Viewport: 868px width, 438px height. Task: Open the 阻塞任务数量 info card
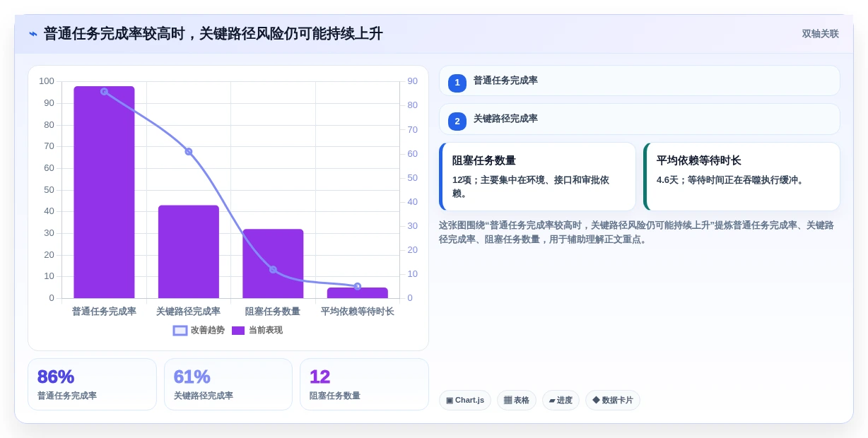(537, 177)
